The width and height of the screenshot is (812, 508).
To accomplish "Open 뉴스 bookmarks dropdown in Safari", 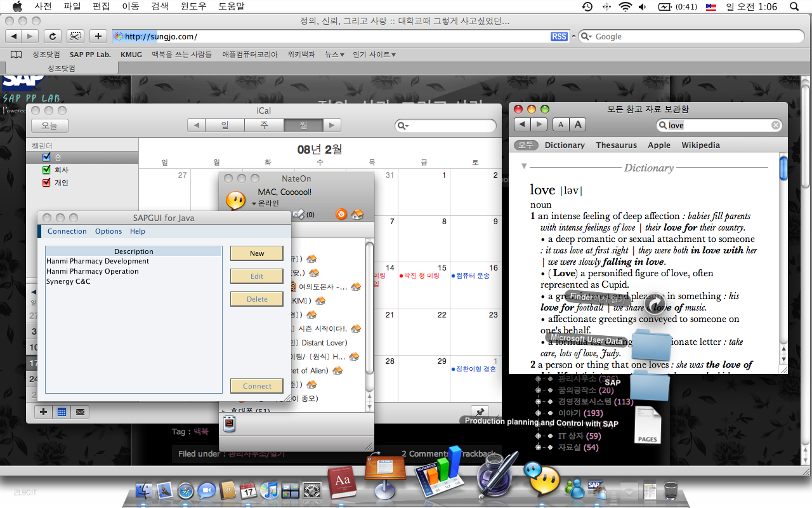I will tap(334, 55).
